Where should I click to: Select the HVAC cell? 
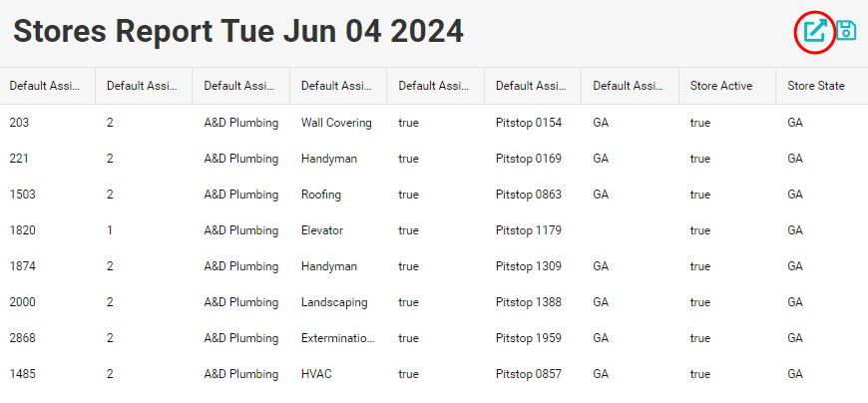click(x=316, y=374)
